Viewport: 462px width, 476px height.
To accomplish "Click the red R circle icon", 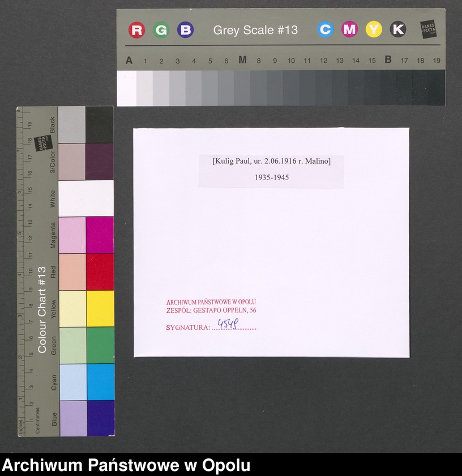I will click(x=136, y=30).
